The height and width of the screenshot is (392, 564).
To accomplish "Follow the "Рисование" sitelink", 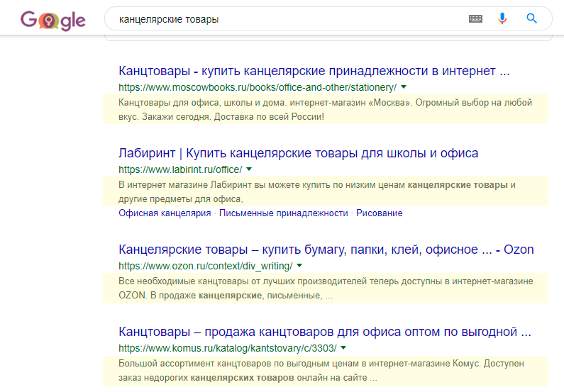I will tap(379, 213).
